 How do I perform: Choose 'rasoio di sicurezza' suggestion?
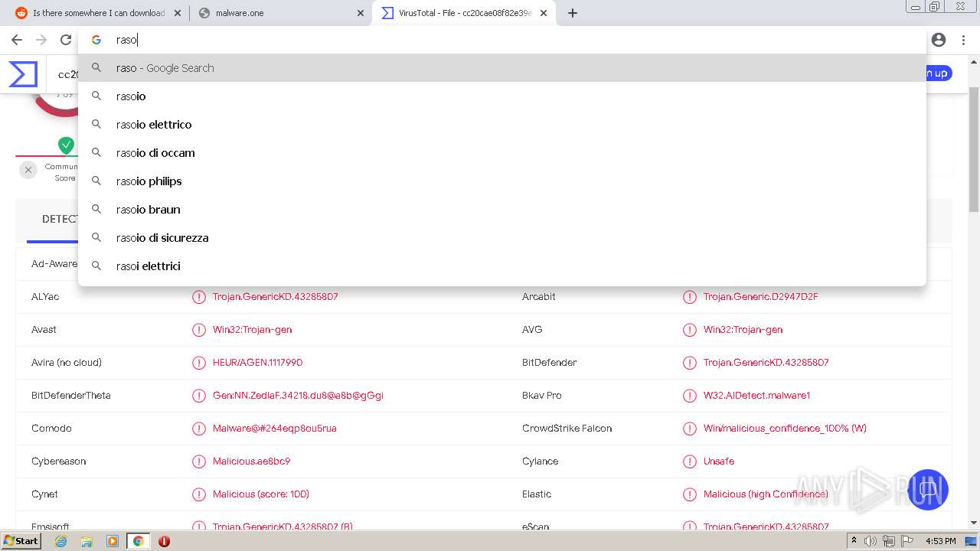click(x=502, y=238)
